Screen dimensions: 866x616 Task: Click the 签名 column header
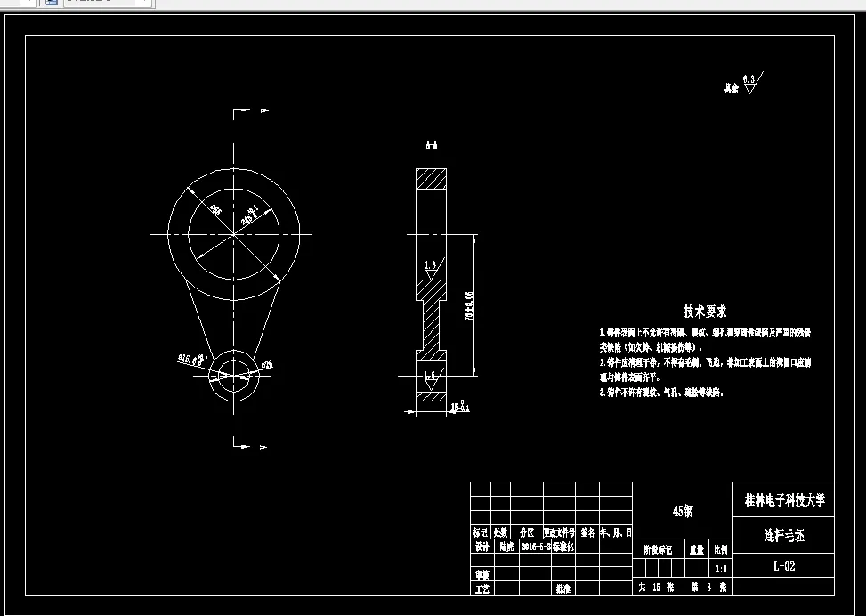coord(587,532)
